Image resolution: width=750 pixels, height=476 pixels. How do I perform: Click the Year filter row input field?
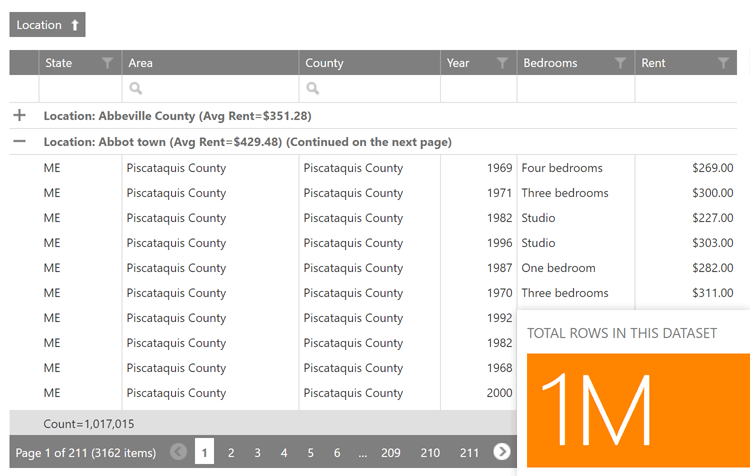point(478,89)
